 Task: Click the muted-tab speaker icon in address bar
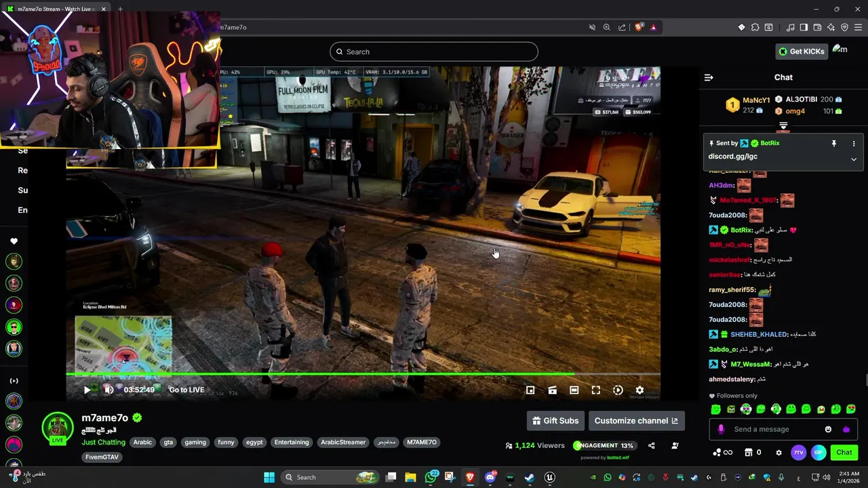coord(592,27)
